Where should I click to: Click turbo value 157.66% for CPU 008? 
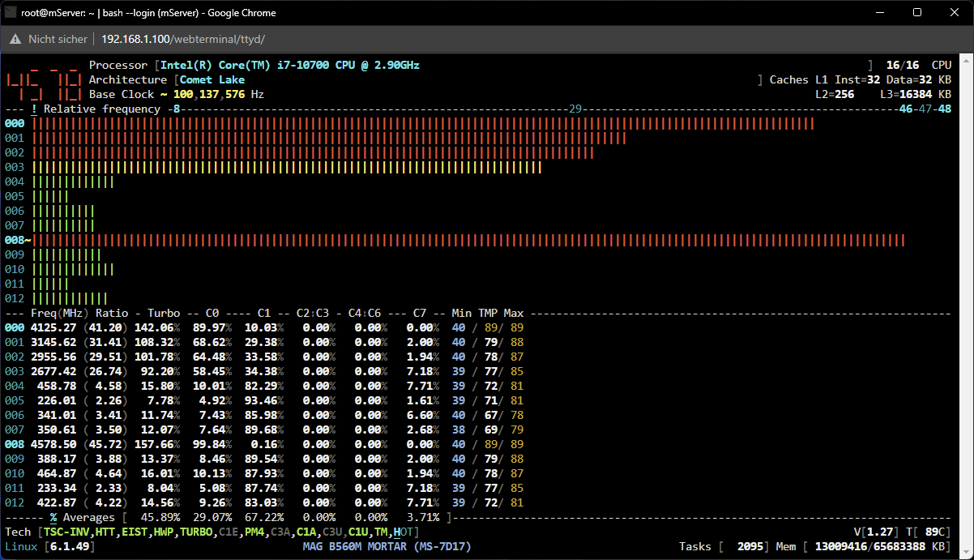(157, 444)
